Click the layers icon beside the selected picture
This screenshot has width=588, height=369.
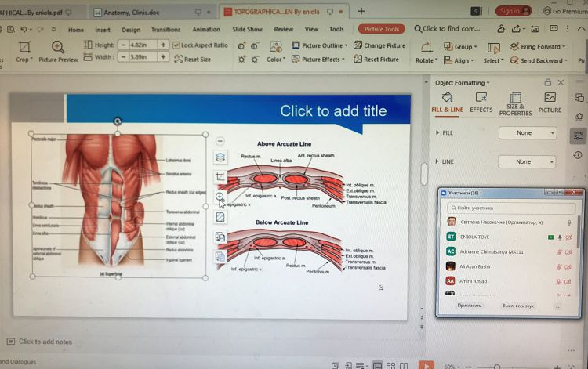click(x=220, y=157)
